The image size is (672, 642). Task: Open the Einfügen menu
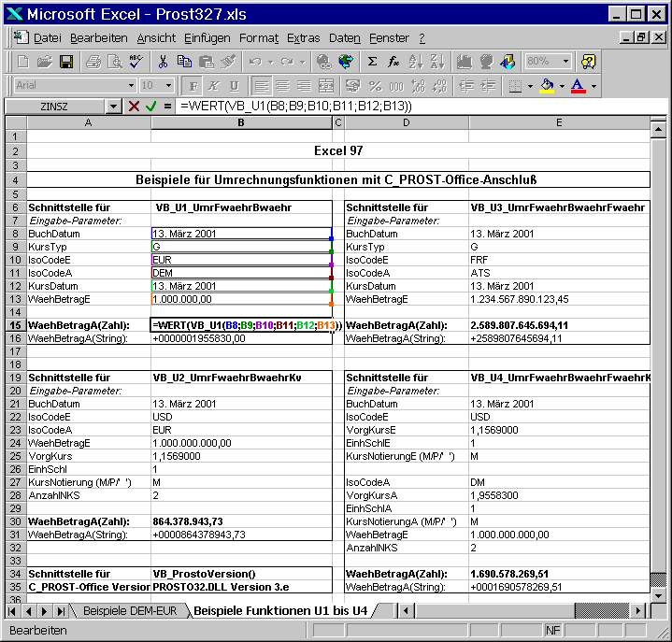click(207, 38)
